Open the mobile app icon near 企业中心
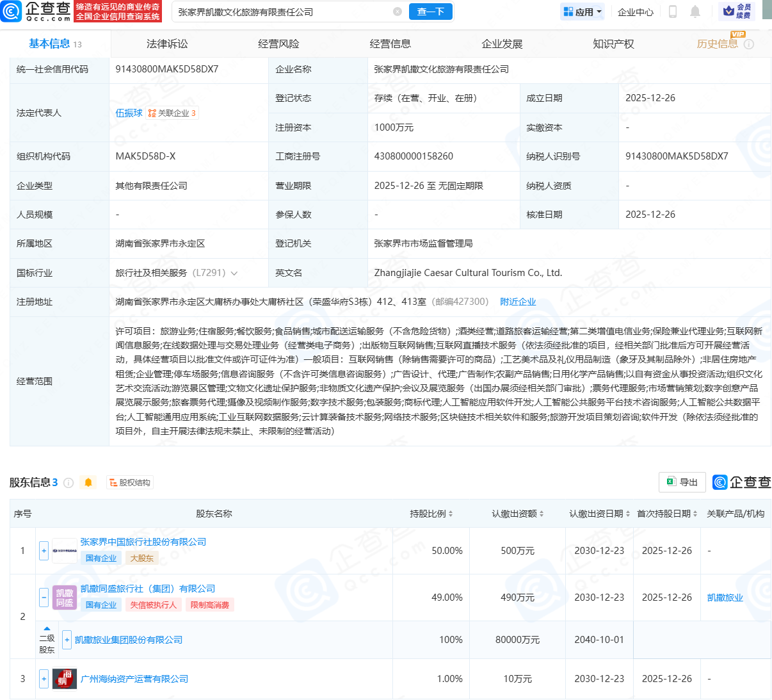 click(672, 12)
